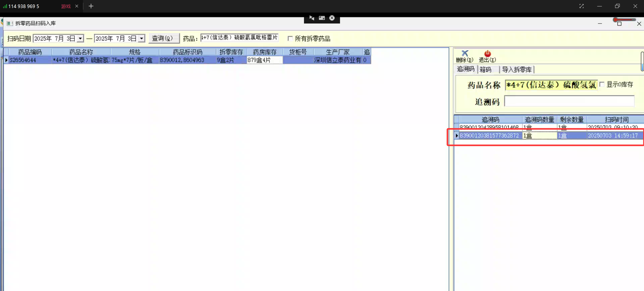This screenshot has width=644, height=291.
Task: Enable the 所有拆零药品 checkbox
Action: pos(290,39)
